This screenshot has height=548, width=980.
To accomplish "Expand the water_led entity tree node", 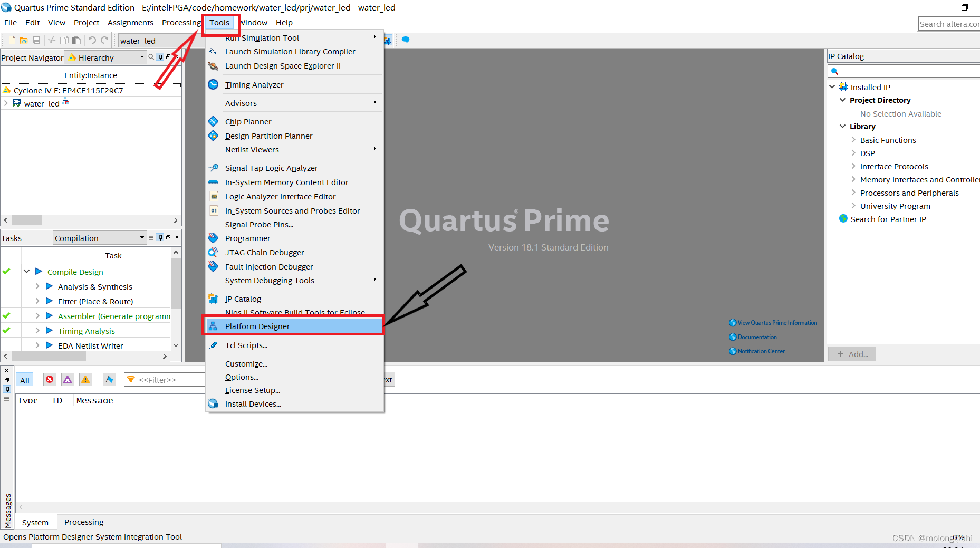I will [6, 103].
